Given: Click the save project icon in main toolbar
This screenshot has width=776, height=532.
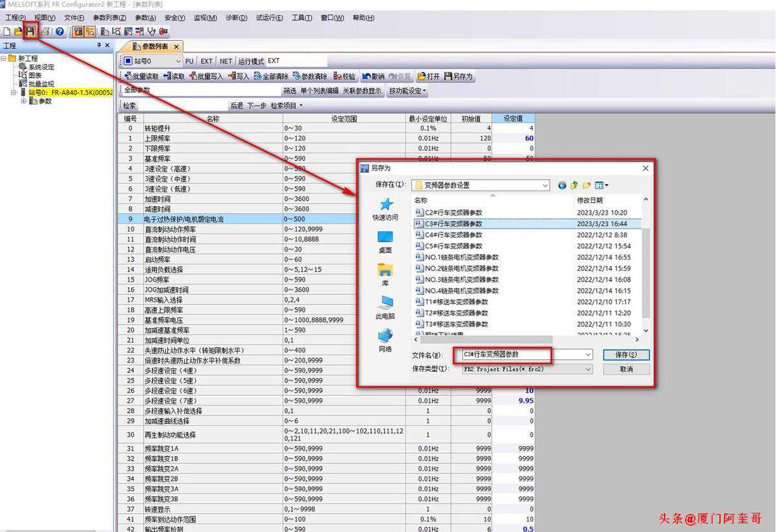Looking at the screenshot, I should 30,31.
